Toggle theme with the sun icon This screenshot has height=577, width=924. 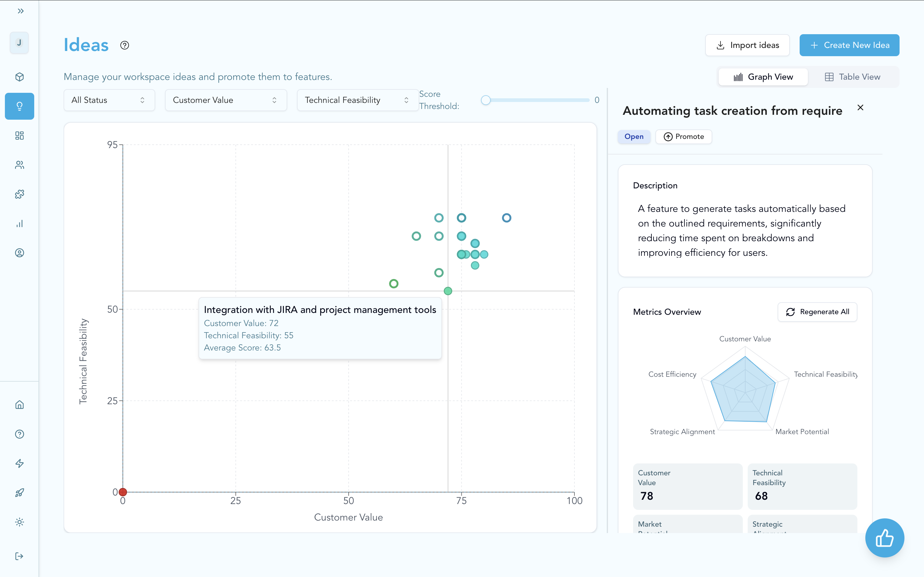[x=20, y=522]
